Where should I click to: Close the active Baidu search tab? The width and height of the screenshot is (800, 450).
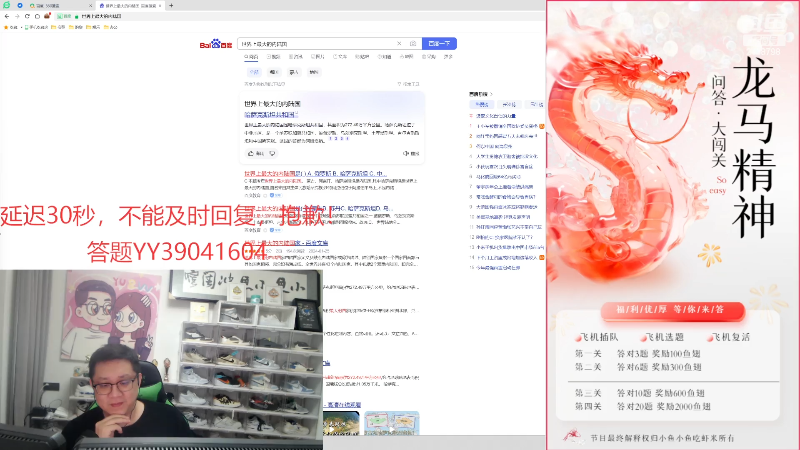[x=160, y=6]
